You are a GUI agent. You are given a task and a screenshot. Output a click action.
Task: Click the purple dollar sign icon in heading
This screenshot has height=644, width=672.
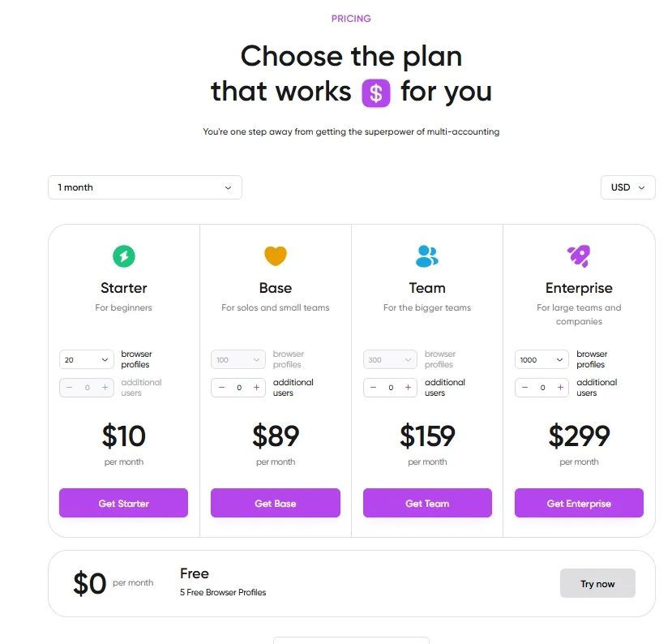[x=376, y=92]
